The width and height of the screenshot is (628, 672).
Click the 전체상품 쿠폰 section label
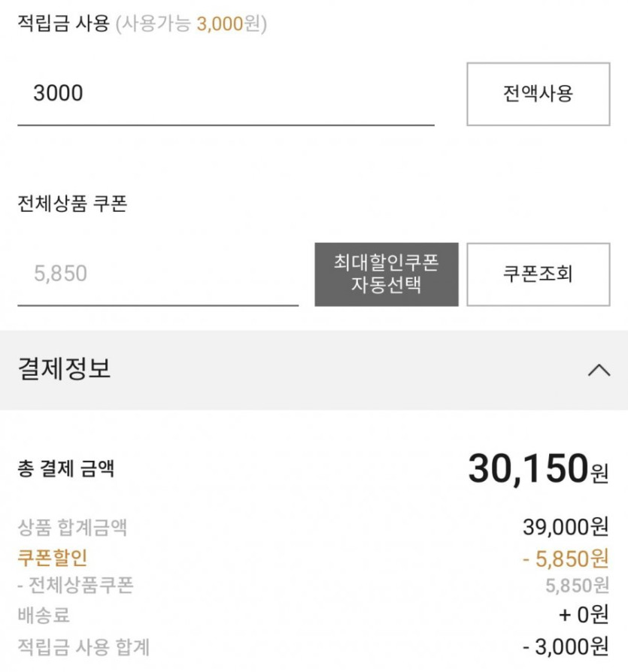(x=72, y=204)
